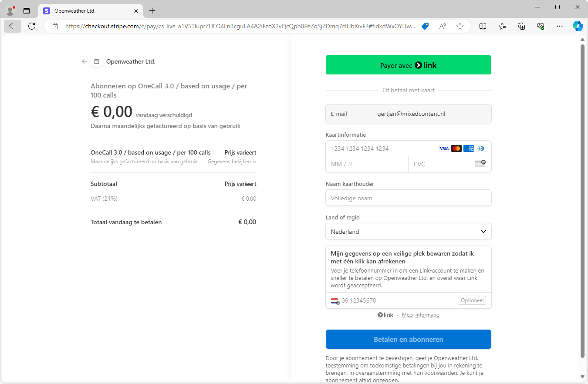Image resolution: width=588 pixels, height=384 pixels.
Task: Click the shopping price tag icon
Action: (425, 26)
